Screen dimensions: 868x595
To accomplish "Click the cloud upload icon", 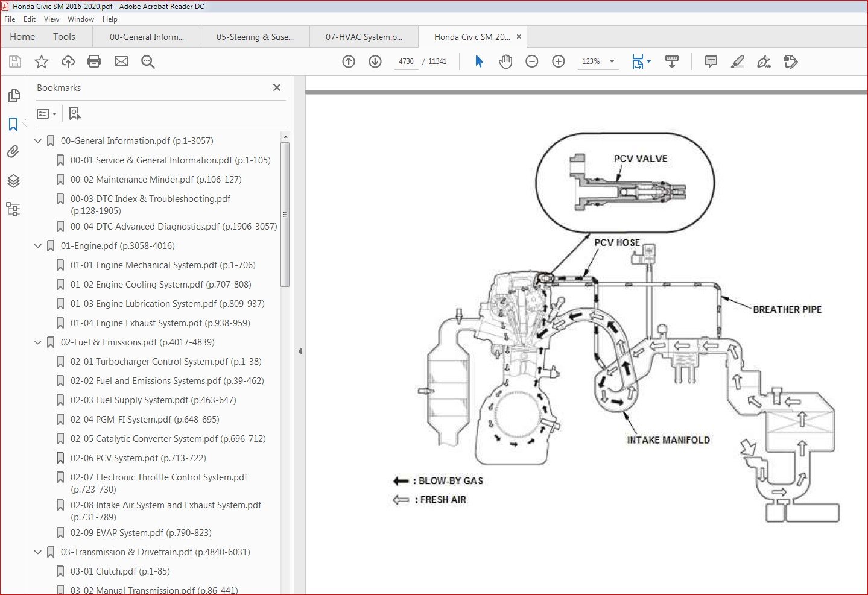I will [x=68, y=61].
